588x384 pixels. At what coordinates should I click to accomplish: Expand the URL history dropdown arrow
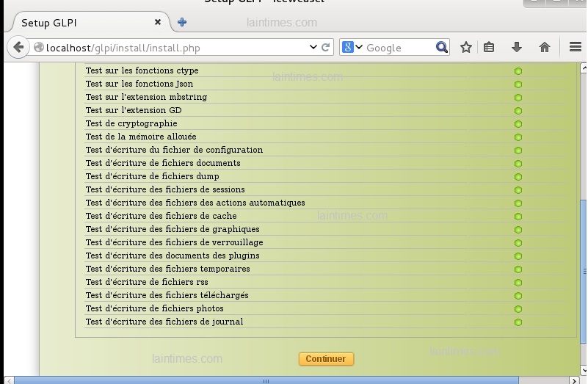point(313,48)
